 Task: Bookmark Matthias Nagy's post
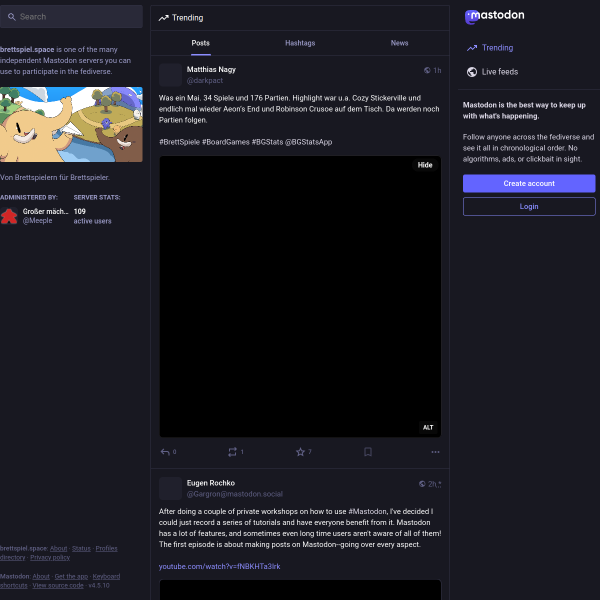(368, 452)
